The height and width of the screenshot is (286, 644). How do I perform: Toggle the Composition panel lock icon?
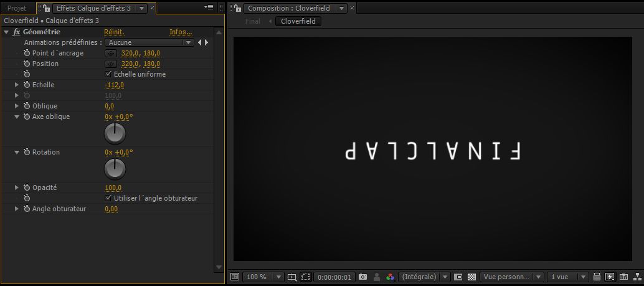(x=238, y=8)
